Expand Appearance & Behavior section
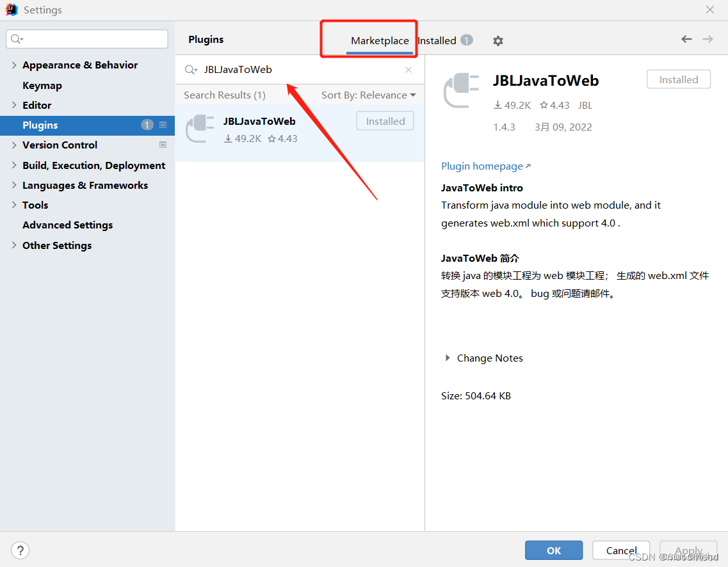The width and height of the screenshot is (728, 567). [x=14, y=65]
